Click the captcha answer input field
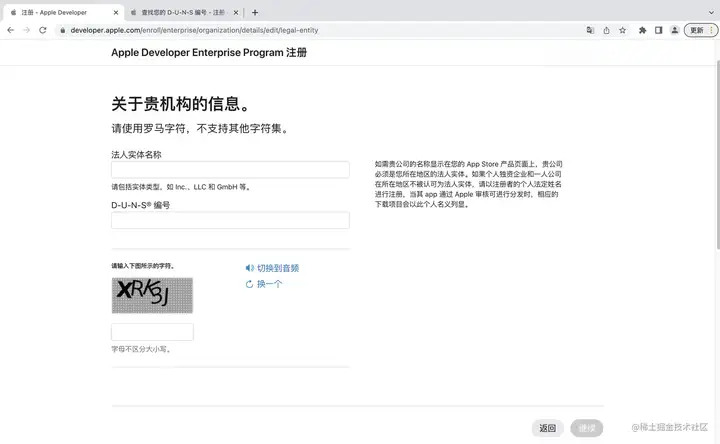Screen dimensions: 720x444 pos(152,332)
